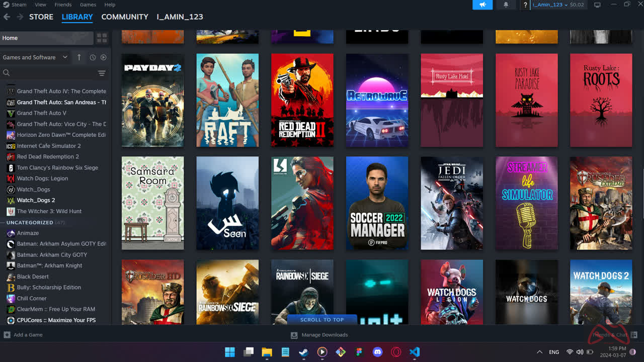Select Red Dead Redemption 2 cover

tap(302, 100)
